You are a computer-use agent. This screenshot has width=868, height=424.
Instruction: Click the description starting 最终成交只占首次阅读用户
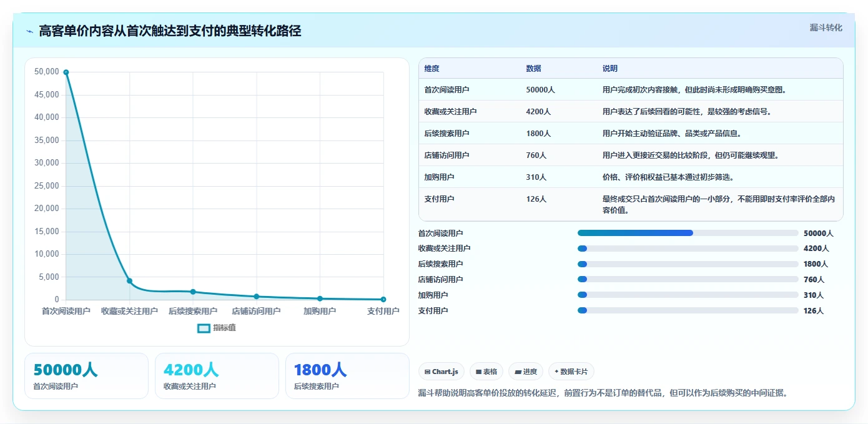click(x=719, y=205)
